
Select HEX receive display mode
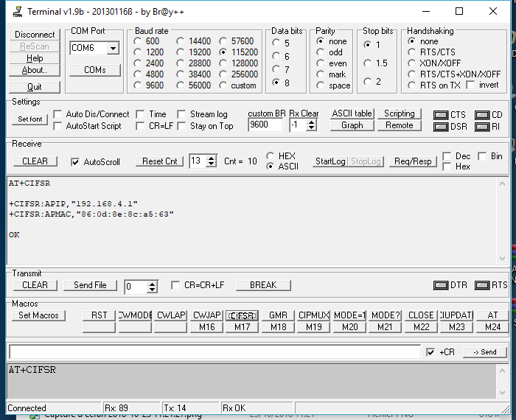click(x=271, y=155)
